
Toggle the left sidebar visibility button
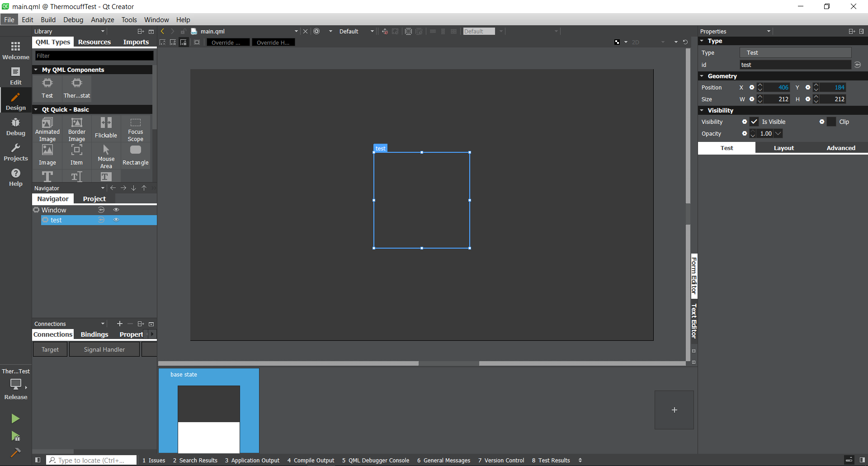pos(38,460)
